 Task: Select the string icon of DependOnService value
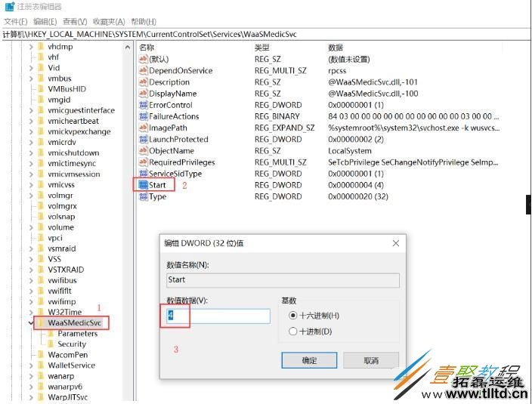coord(143,70)
